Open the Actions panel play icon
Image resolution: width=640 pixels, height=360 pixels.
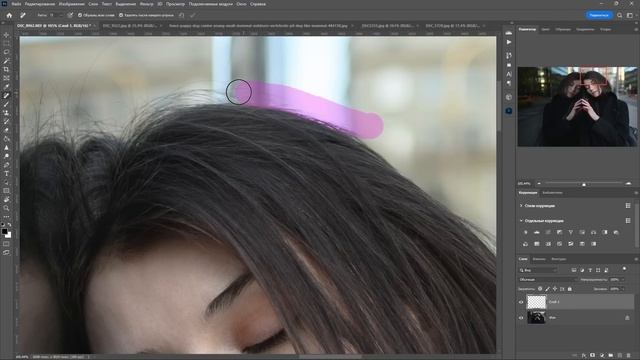[x=509, y=42]
